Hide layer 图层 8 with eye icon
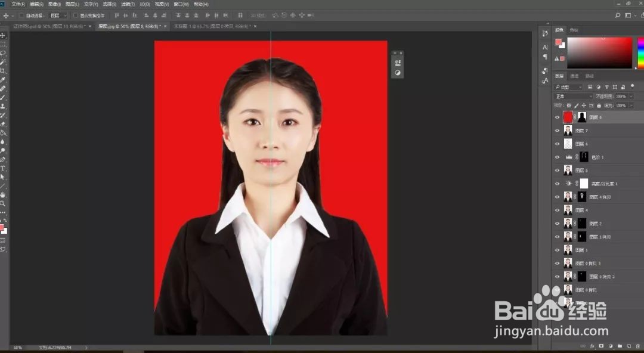This screenshot has height=353, width=644. click(558, 117)
